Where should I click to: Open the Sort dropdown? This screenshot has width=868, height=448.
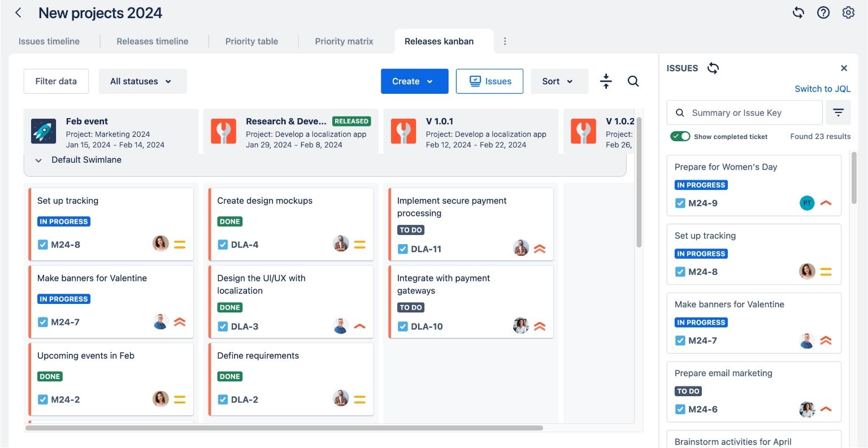559,81
